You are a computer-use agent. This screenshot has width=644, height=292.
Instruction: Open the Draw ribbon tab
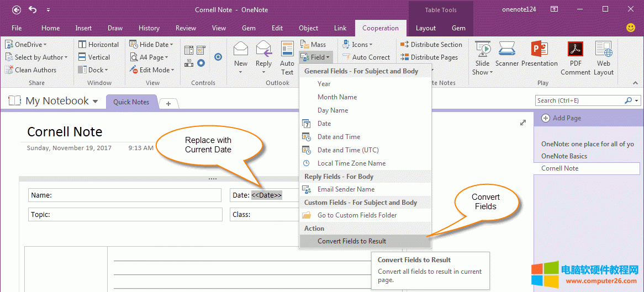tap(115, 28)
